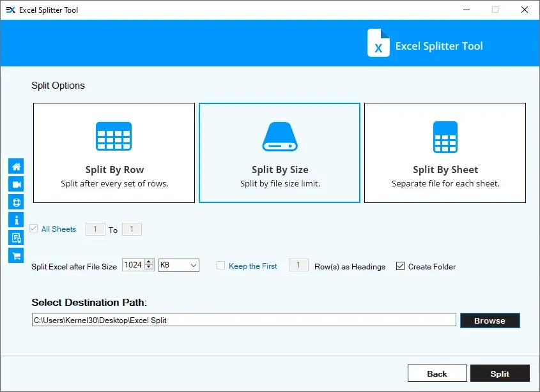Viewport: 540px width, 392px height.
Task: Open the video camera sidebar icon
Action: tap(16, 185)
